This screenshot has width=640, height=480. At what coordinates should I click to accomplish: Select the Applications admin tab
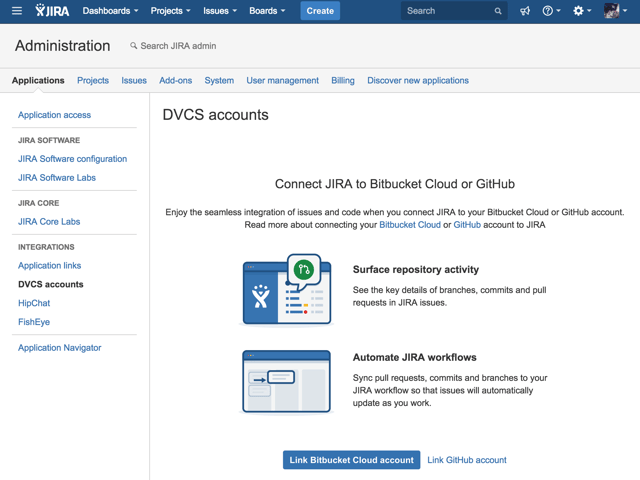[x=38, y=80]
